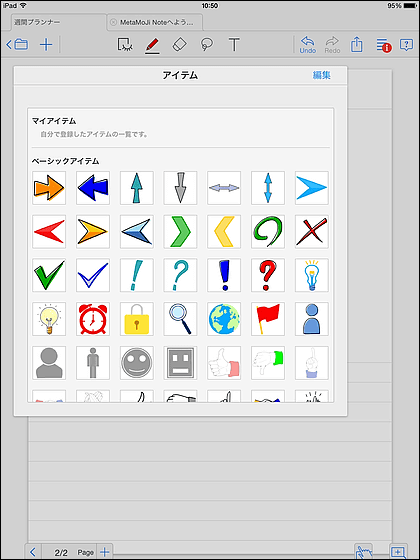
Task: Insert the light blue right arrowhead item
Action: (x=312, y=188)
